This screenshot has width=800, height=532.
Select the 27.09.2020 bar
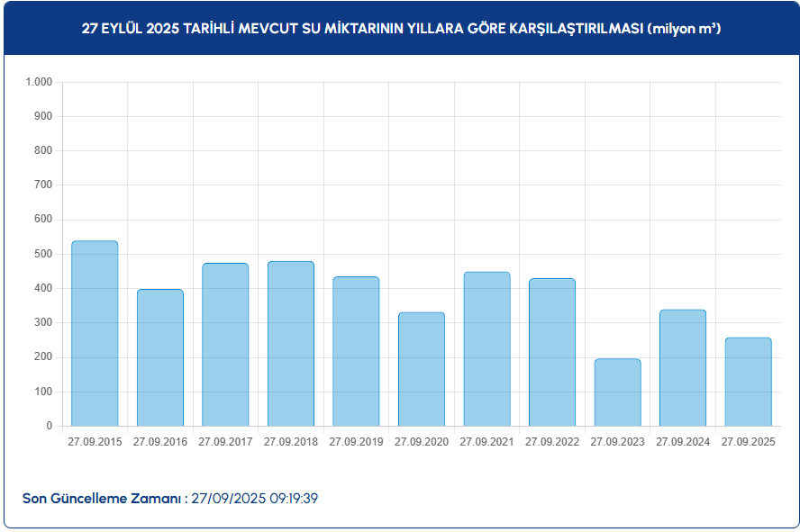(x=422, y=369)
